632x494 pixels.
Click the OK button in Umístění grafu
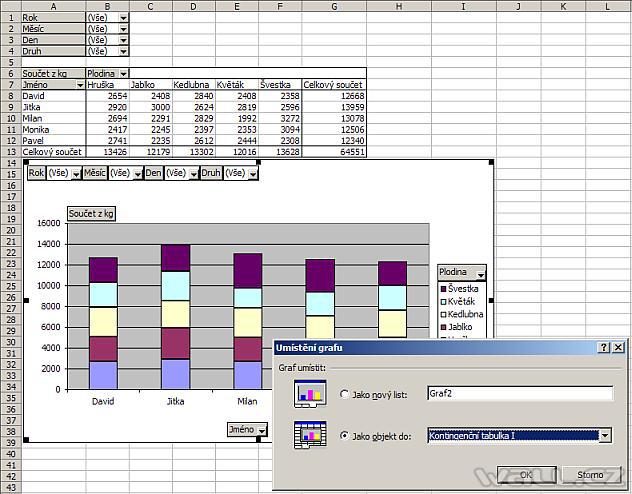pyautogui.click(x=526, y=475)
